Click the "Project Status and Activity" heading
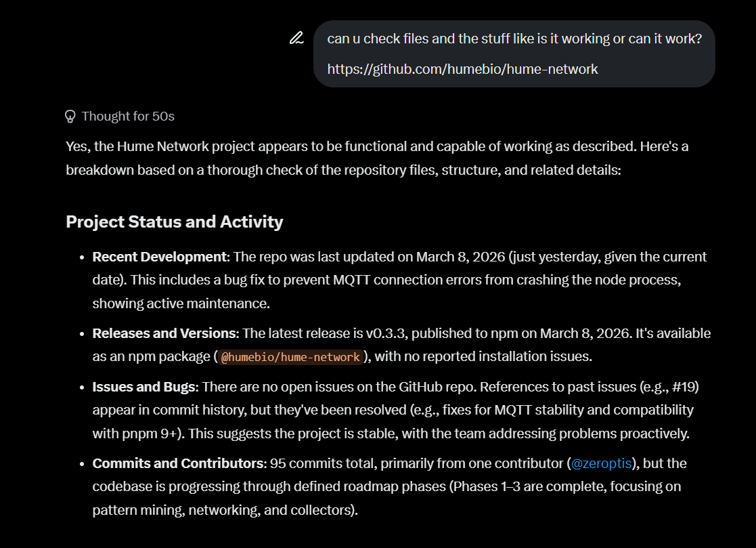Screen dimensions: 756x548 coord(175,222)
